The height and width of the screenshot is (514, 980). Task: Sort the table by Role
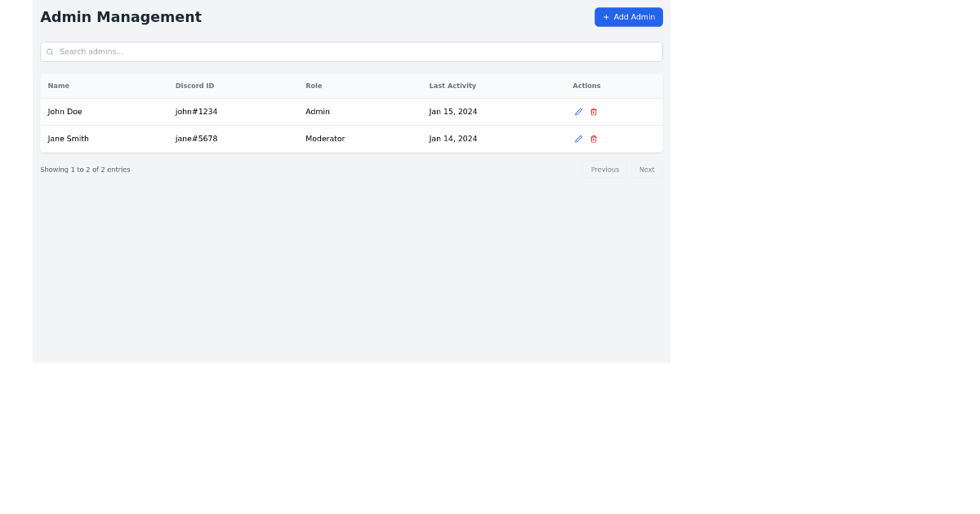coord(314,86)
